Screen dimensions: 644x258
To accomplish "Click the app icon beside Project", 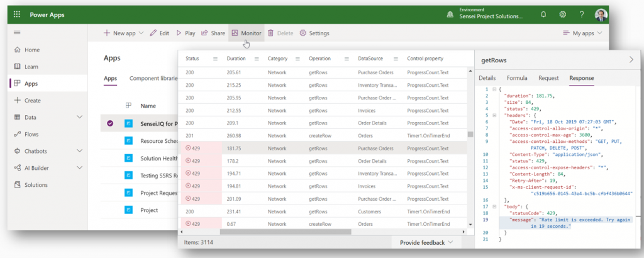I will tap(128, 210).
